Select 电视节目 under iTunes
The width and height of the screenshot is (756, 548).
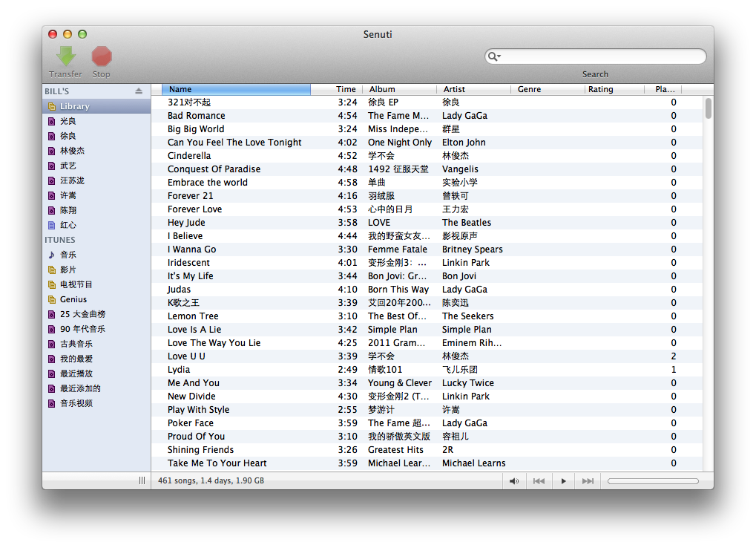point(96,284)
